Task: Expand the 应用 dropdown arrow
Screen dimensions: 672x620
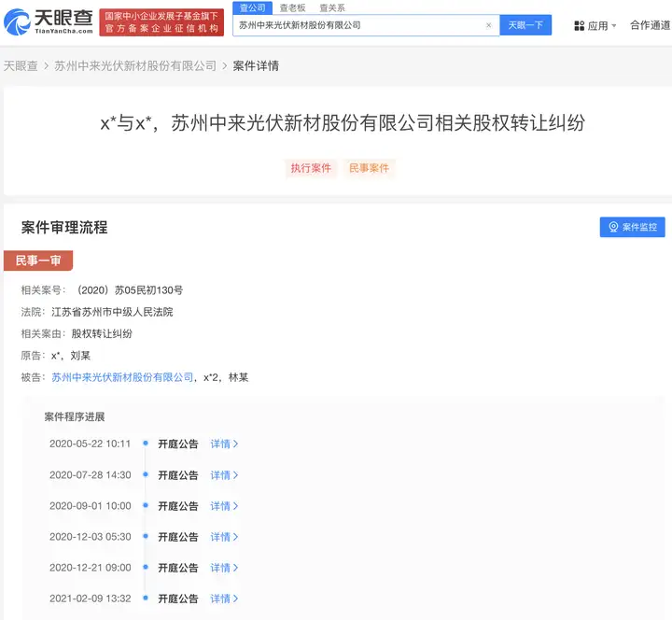Action: tap(614, 26)
